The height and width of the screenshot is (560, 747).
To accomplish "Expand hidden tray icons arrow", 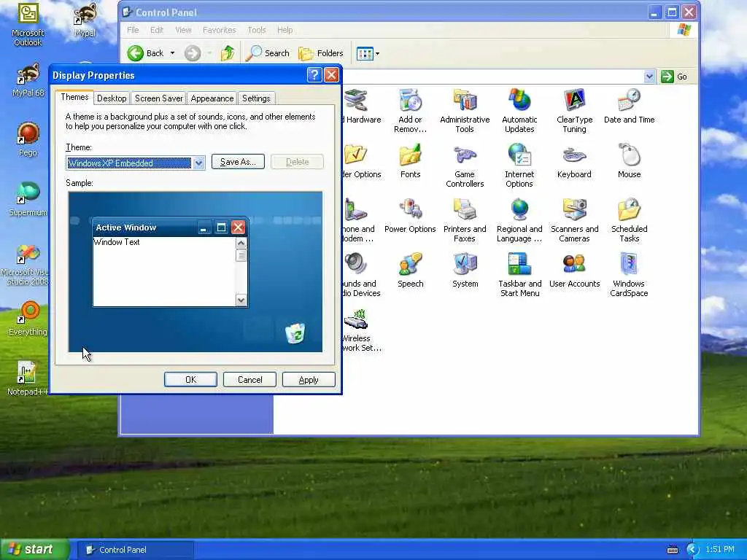I will point(692,550).
